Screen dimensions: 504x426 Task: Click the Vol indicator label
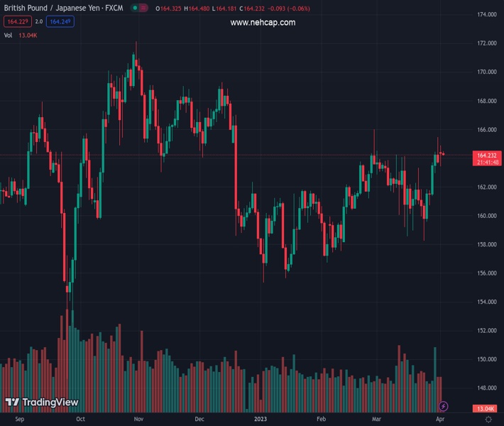click(8, 35)
